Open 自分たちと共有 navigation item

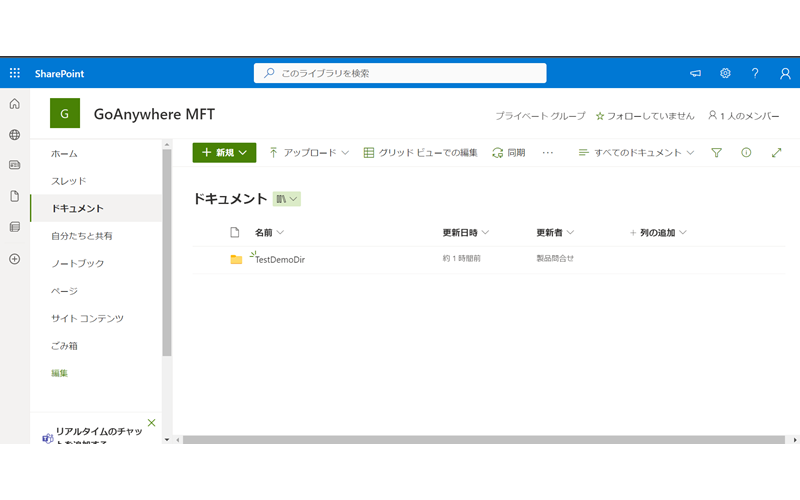click(82, 236)
